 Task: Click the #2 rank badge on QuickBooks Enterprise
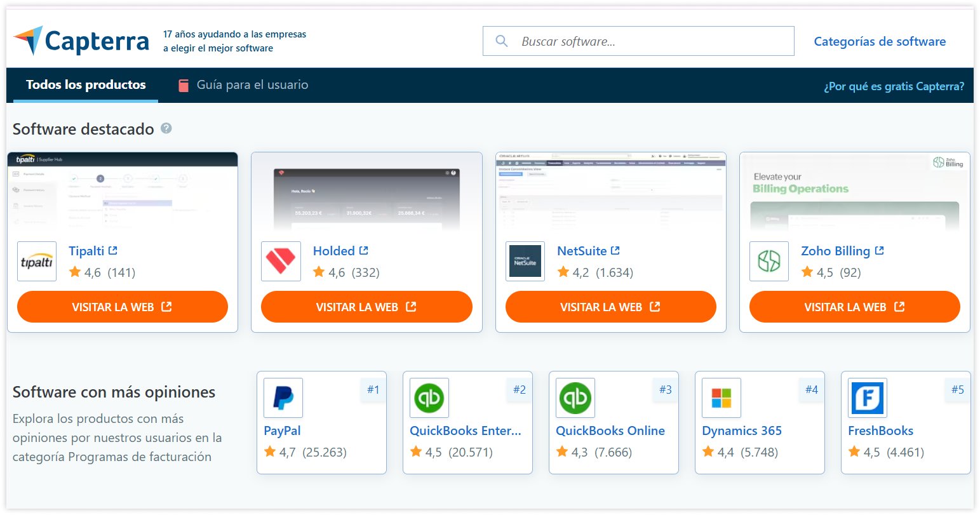519,389
